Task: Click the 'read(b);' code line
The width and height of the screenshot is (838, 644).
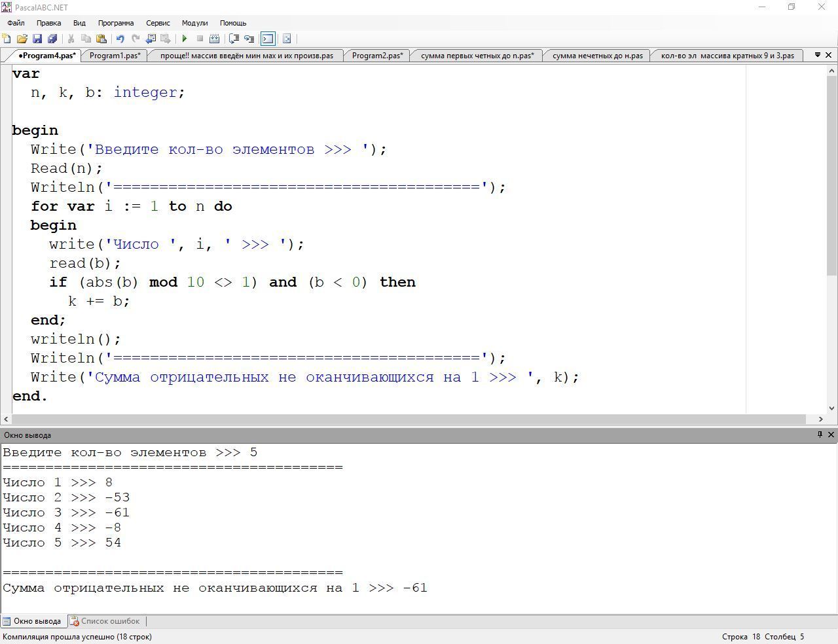Action: (85, 263)
